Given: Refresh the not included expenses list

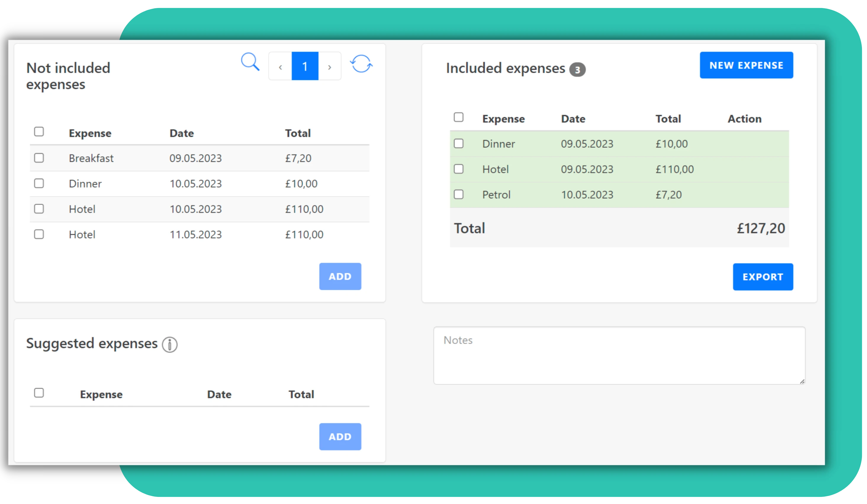Looking at the screenshot, I should (x=361, y=64).
